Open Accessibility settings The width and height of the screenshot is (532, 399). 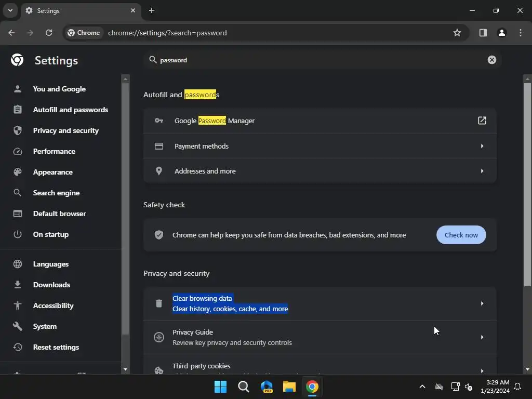point(54,305)
